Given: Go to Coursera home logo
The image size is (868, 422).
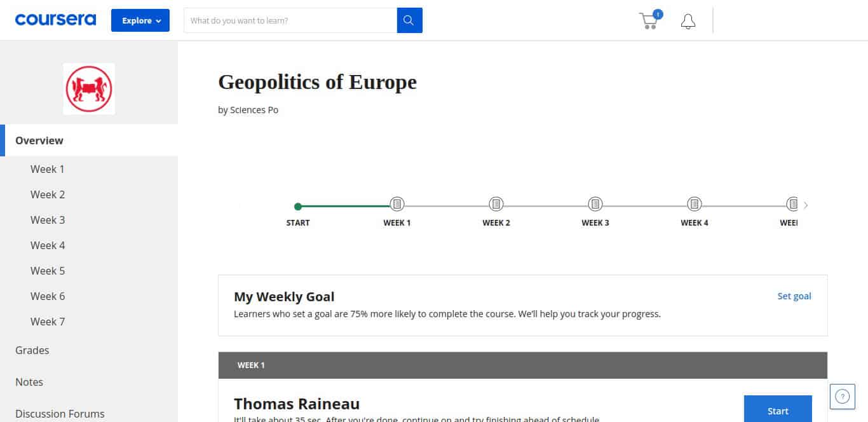Looking at the screenshot, I should tap(55, 20).
